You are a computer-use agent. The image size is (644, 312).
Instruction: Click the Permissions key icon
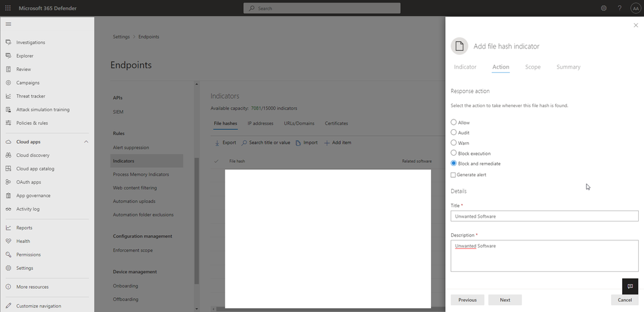pos(8,255)
